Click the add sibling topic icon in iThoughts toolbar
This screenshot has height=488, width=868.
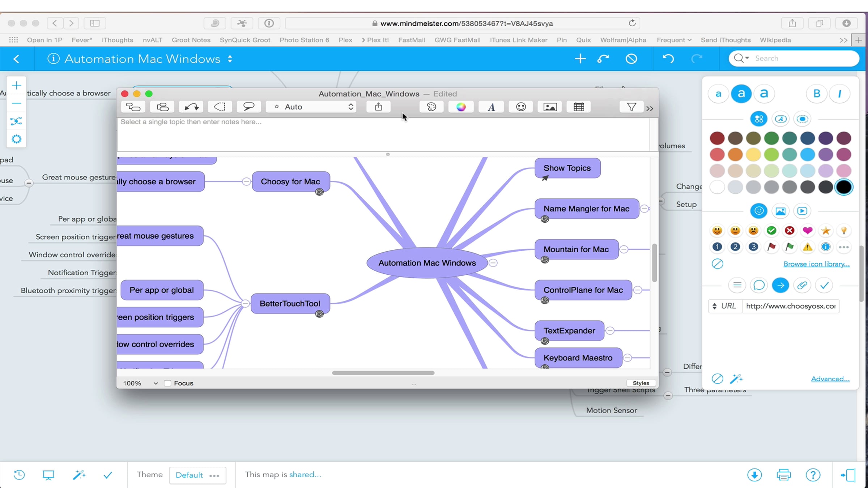[162, 107]
